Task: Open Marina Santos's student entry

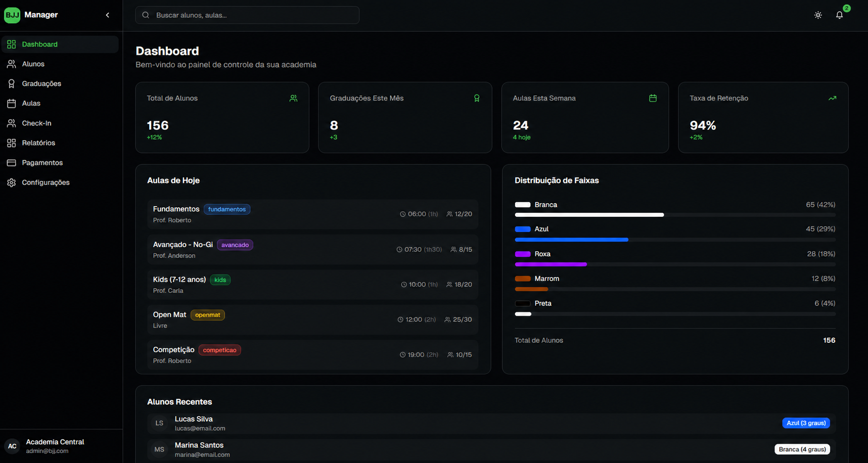Action: [491, 450]
